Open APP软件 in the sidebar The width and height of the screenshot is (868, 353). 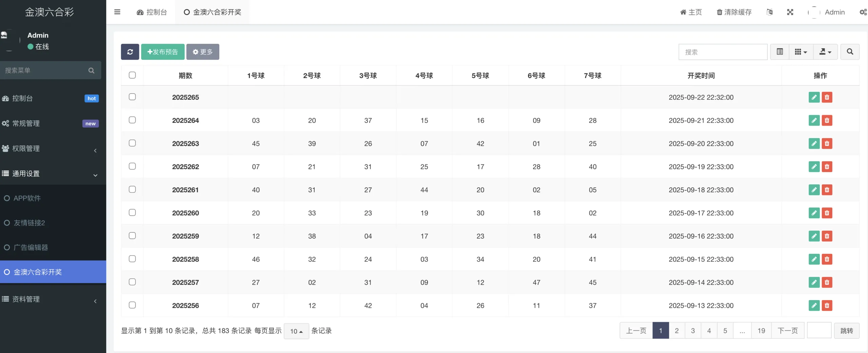(53, 198)
